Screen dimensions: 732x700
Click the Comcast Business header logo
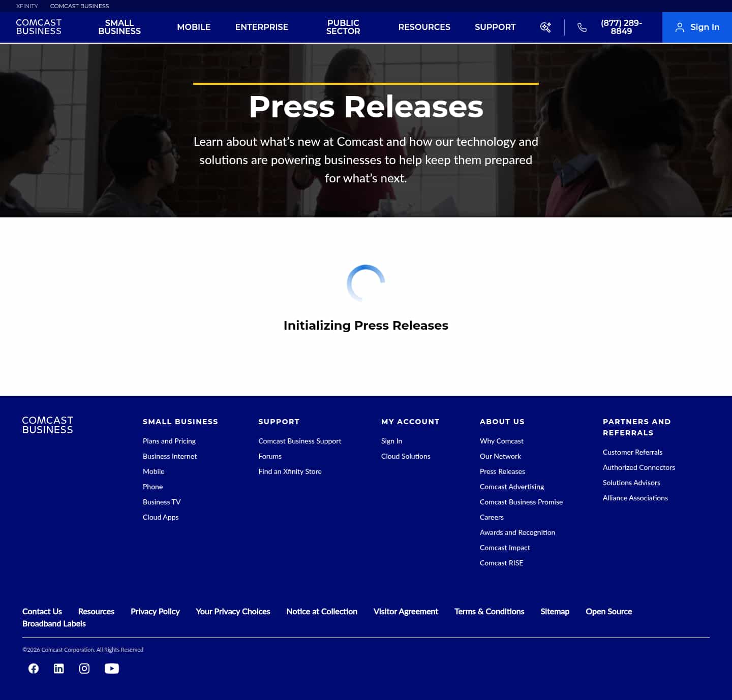39,27
